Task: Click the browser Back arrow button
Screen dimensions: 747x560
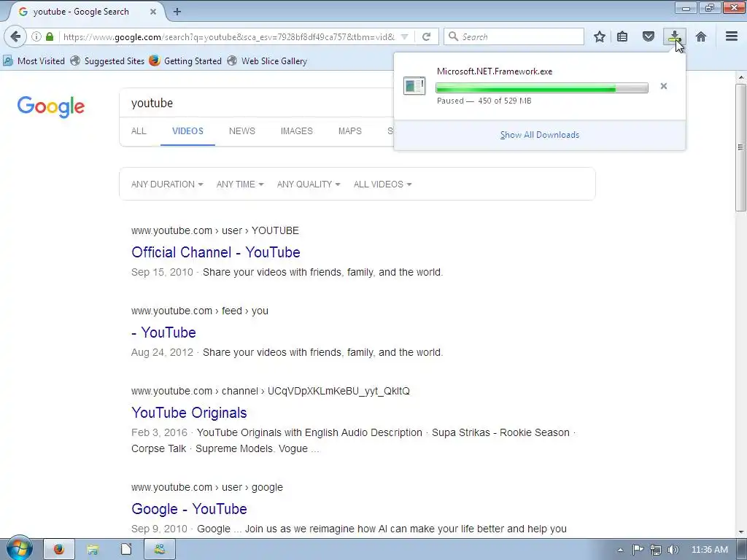Action: [15, 36]
